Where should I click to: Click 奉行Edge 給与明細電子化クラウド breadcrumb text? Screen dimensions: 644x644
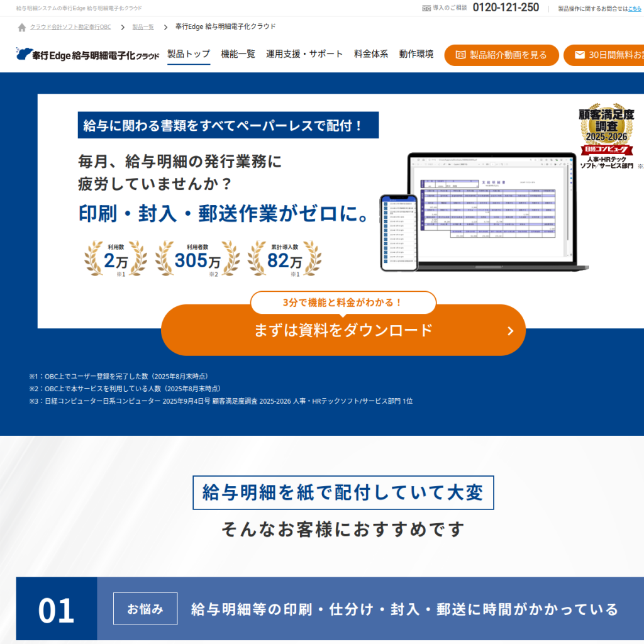[x=226, y=26]
